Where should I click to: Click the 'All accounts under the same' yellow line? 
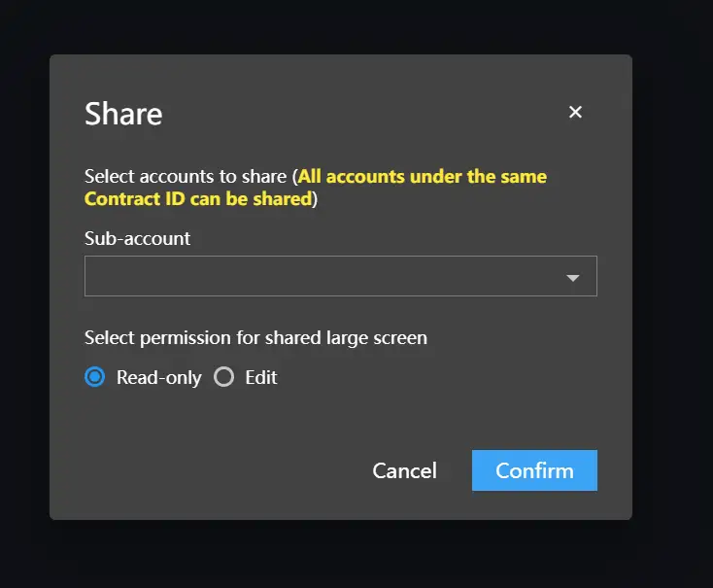coord(422,177)
